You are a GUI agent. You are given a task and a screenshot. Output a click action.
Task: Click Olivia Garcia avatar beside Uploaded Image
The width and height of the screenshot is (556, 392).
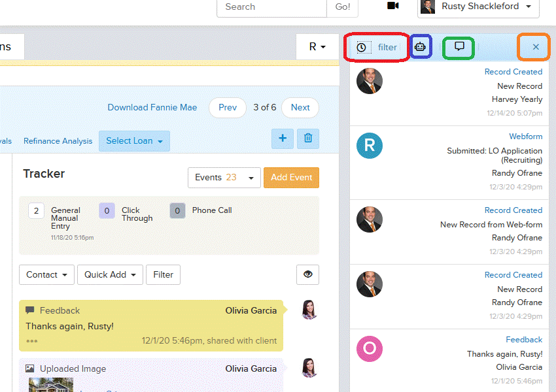(309, 368)
